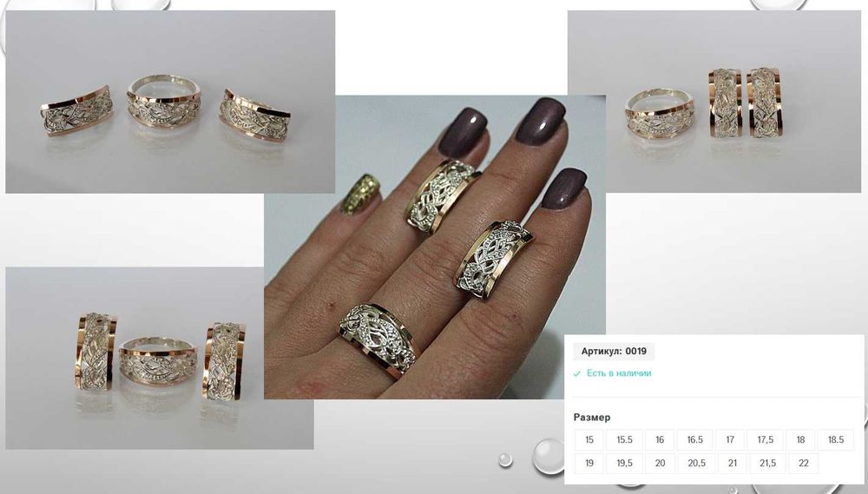868x494 pixels.
Task: Click the green in-stock checkmark icon
Action: point(577,374)
